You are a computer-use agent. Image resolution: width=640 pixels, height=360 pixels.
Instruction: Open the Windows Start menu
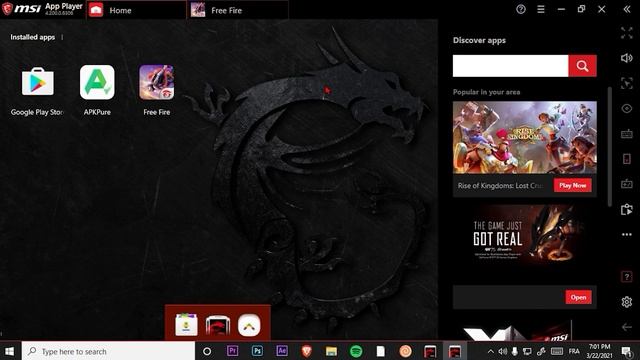[10, 351]
